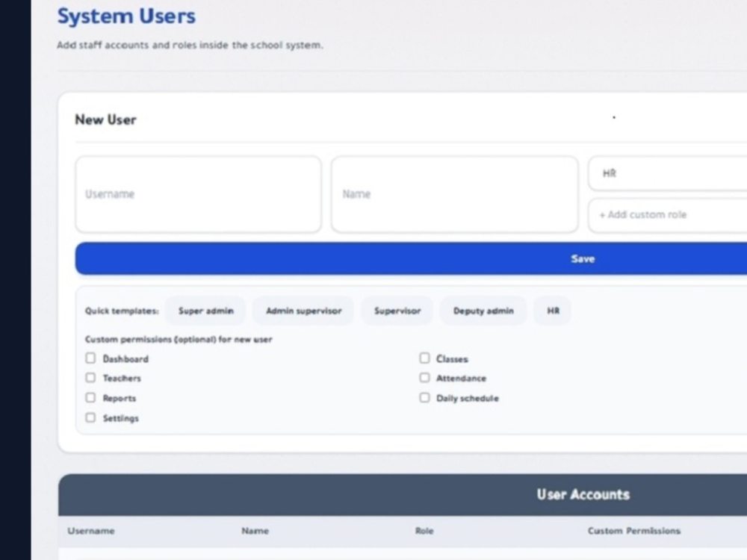The image size is (747, 560).
Task: Apply the Admin supervisor quick template
Action: [x=303, y=311]
